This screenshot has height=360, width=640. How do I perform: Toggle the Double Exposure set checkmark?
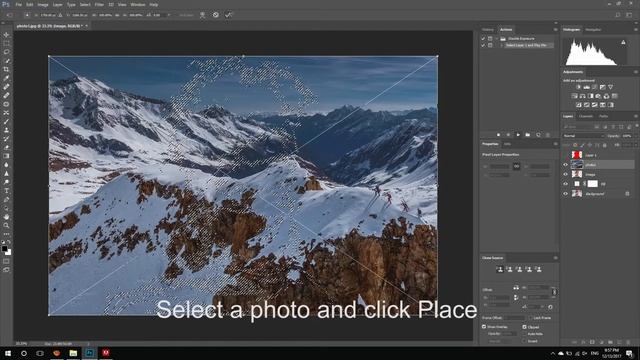click(483, 38)
